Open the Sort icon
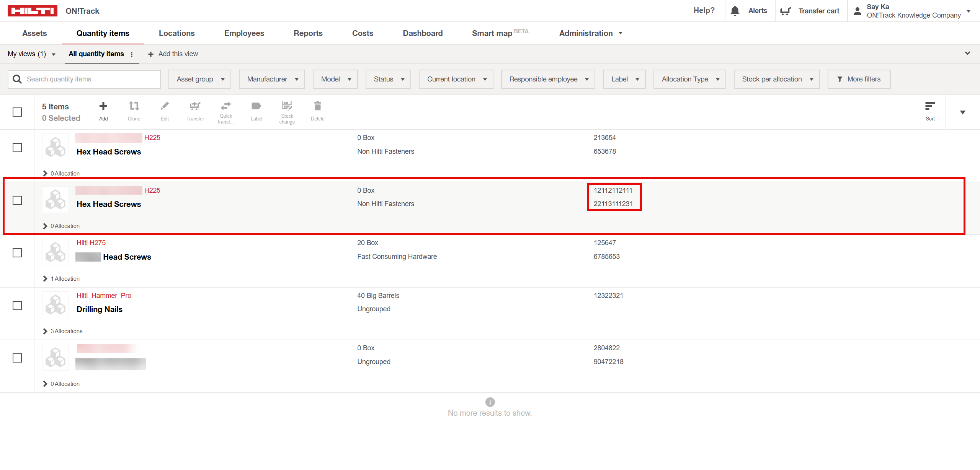Viewport: 980px width, 470px height. [x=930, y=106]
